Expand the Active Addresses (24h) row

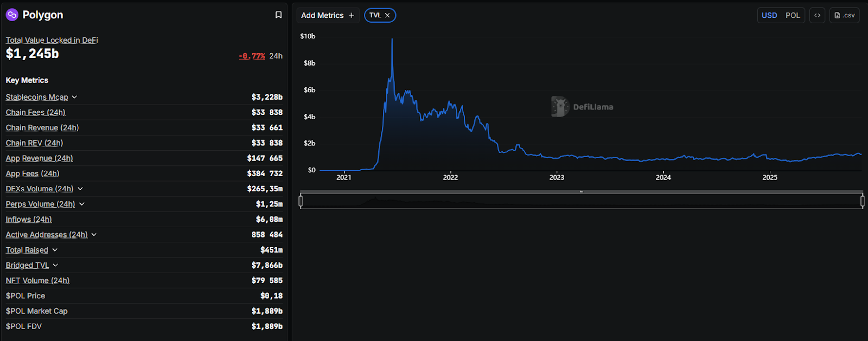click(94, 235)
